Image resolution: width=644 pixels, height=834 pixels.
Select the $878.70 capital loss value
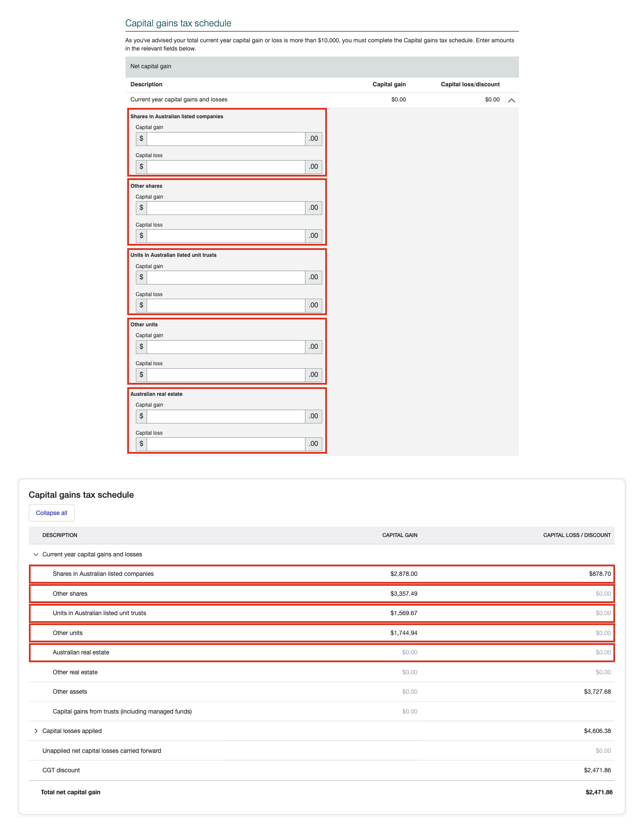(600, 574)
